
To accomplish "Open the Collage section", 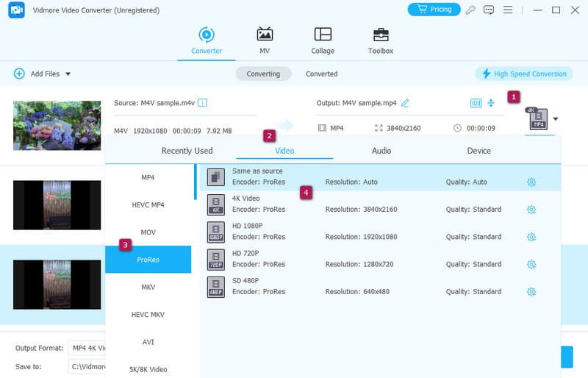I will 322,41.
